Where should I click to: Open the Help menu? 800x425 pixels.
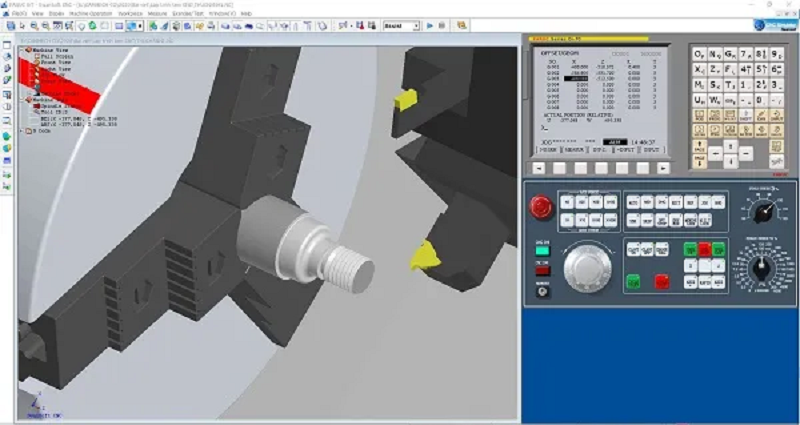click(246, 13)
